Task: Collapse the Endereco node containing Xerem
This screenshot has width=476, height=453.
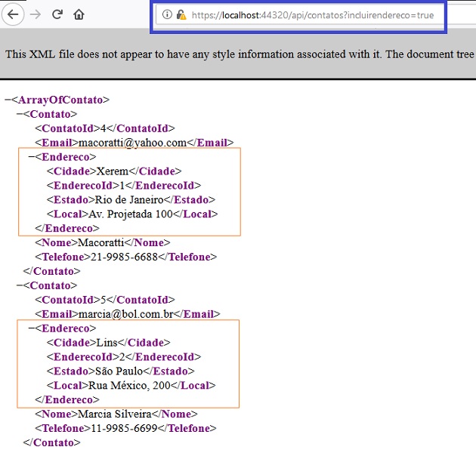Action: coord(32,157)
